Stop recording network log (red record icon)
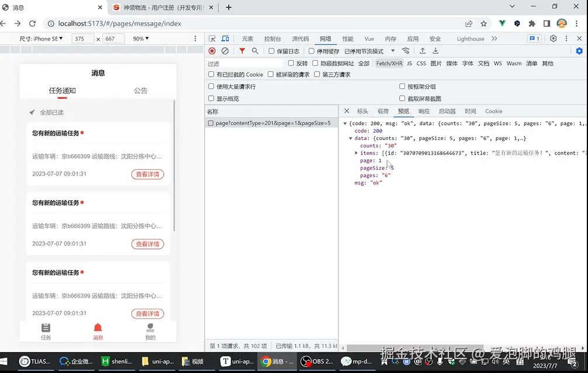 pyautogui.click(x=212, y=51)
